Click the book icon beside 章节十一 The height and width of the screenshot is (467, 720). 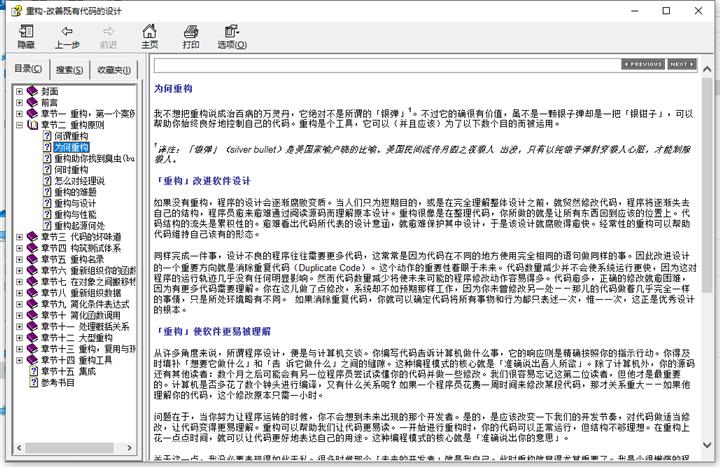(32, 326)
